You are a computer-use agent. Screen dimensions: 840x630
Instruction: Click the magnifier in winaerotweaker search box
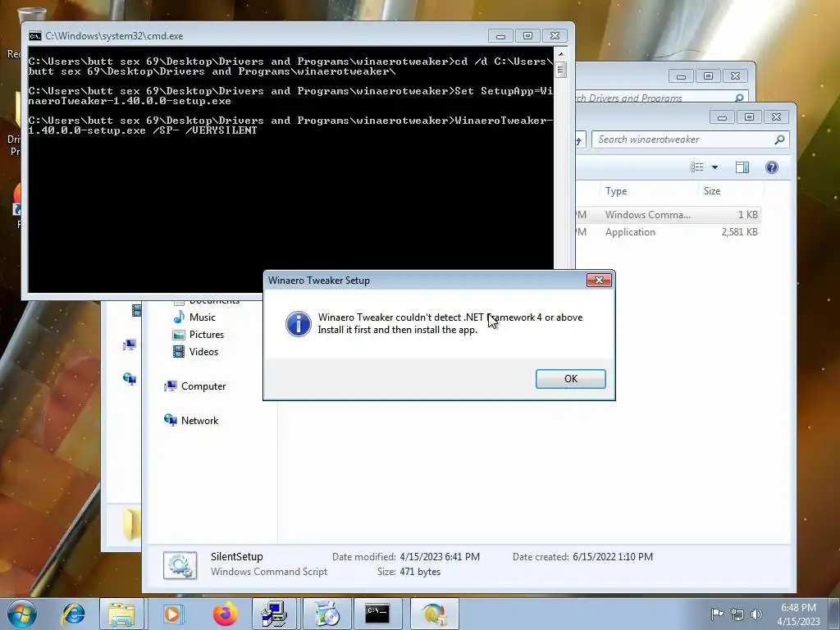coord(779,139)
